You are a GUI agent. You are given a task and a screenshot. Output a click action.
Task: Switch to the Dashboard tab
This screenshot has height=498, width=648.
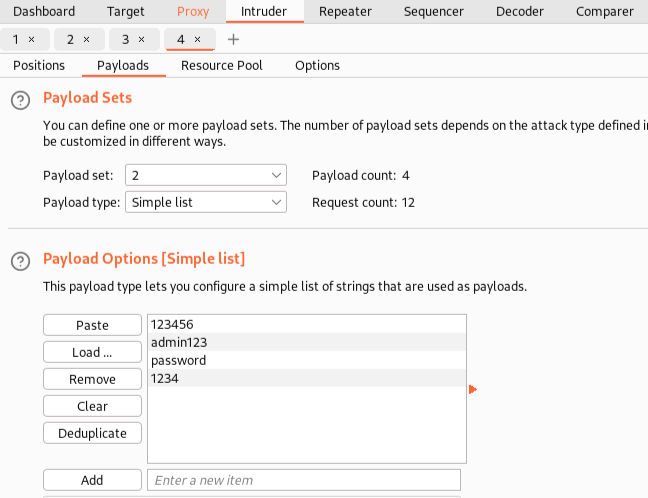(x=44, y=12)
